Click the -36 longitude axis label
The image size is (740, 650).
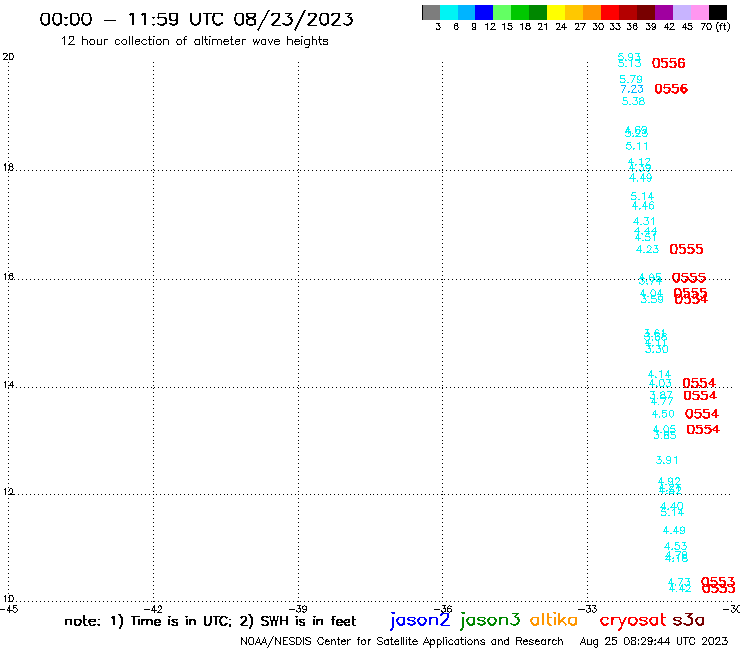pos(443,609)
